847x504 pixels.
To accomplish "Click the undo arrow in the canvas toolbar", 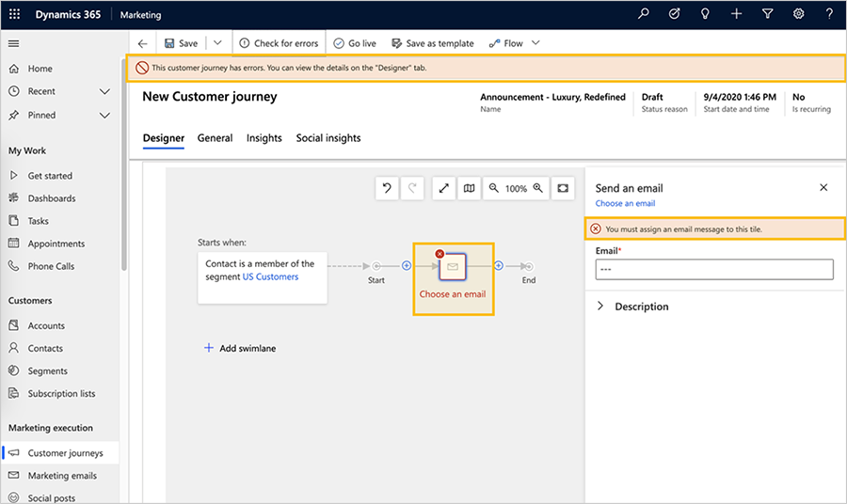I will [x=387, y=188].
